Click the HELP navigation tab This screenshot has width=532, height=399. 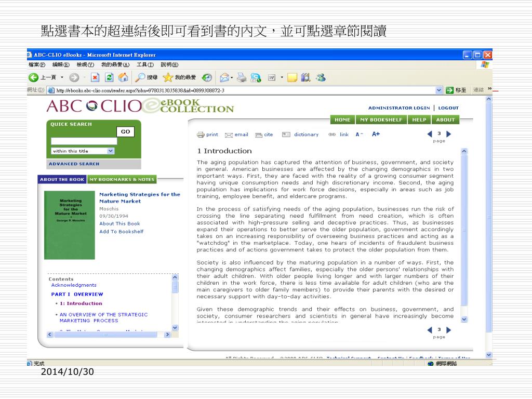(x=419, y=120)
